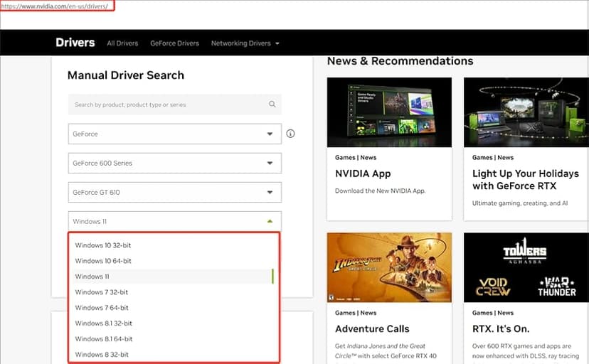Click the info icon beside GeForce dropdown

click(290, 134)
